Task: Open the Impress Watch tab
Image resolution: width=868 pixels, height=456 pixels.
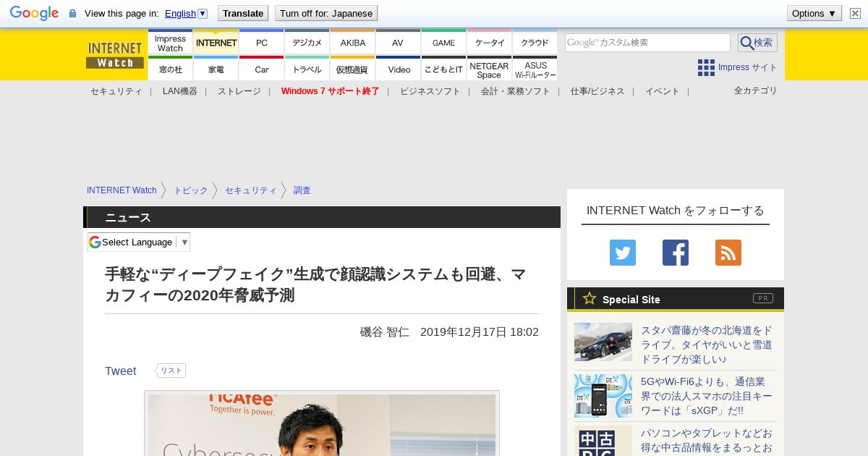Action: coord(170,43)
